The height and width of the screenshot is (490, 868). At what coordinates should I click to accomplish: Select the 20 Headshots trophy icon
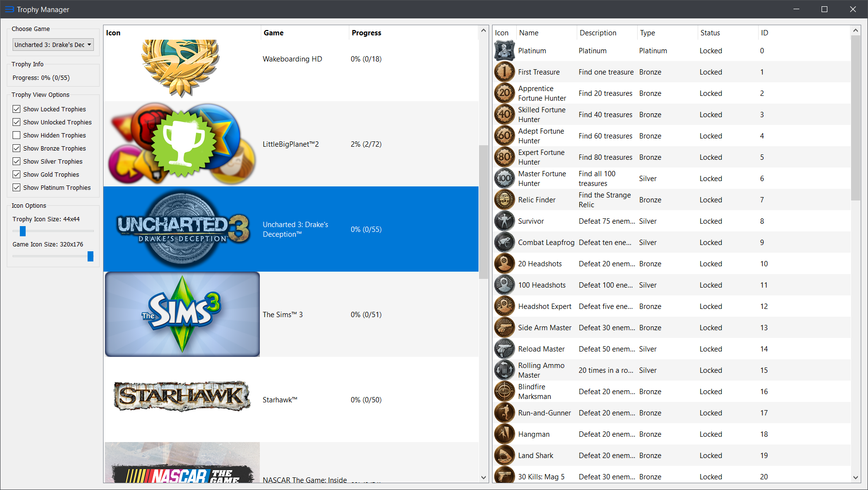[504, 264]
